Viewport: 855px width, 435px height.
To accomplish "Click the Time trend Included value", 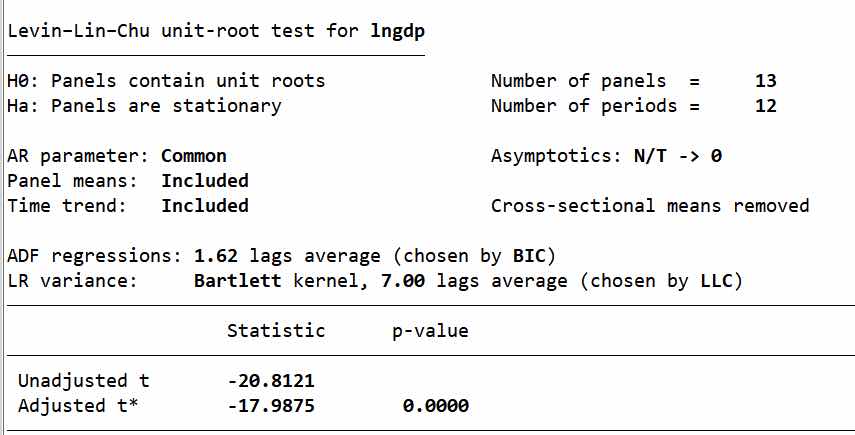I will click(x=205, y=206).
